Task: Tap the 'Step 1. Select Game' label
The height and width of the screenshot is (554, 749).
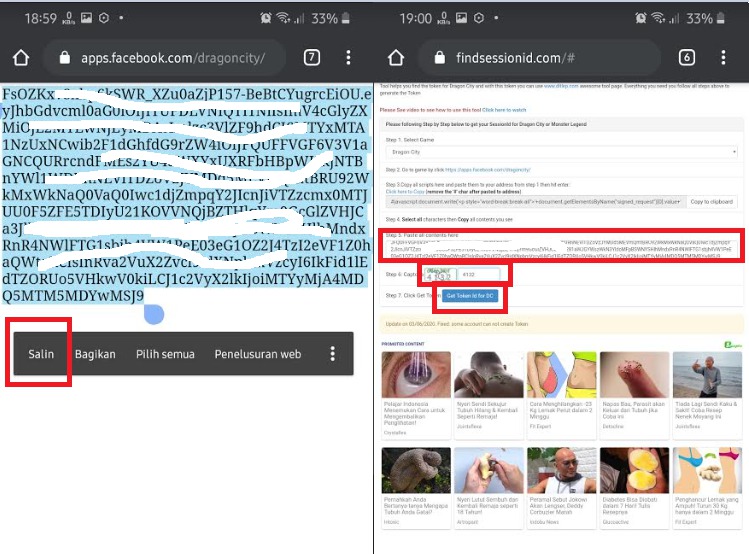Action: (x=410, y=140)
